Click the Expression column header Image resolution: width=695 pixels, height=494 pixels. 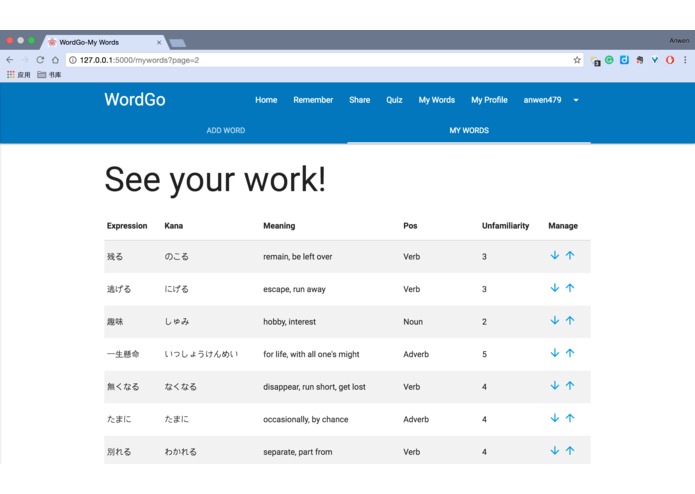[127, 226]
